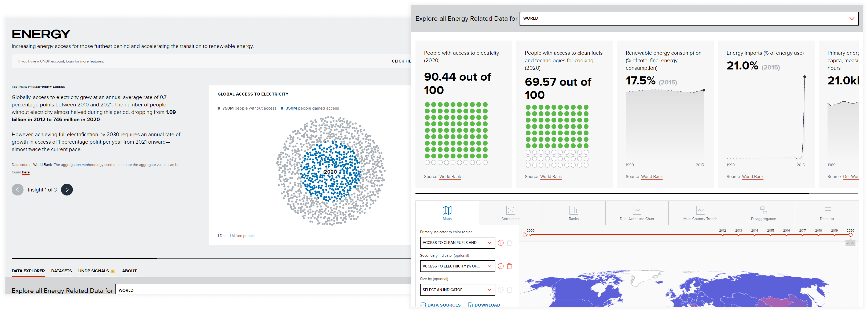
Task: Click the Insight 1 of 3 label
Action: click(x=42, y=190)
